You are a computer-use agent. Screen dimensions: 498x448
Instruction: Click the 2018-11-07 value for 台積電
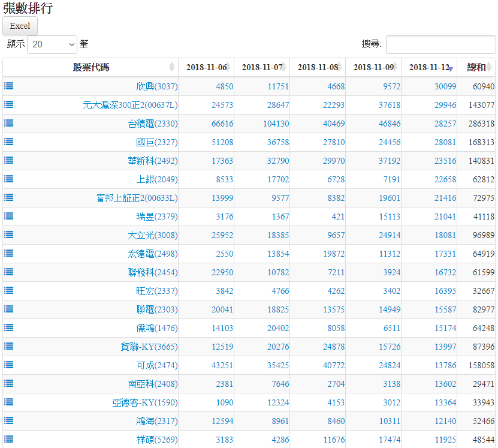pyautogui.click(x=276, y=124)
